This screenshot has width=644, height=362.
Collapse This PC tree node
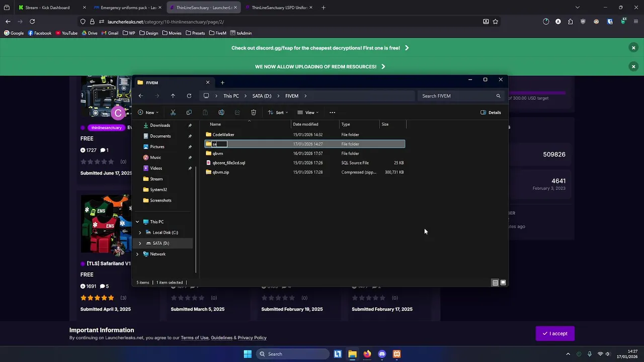137,222
